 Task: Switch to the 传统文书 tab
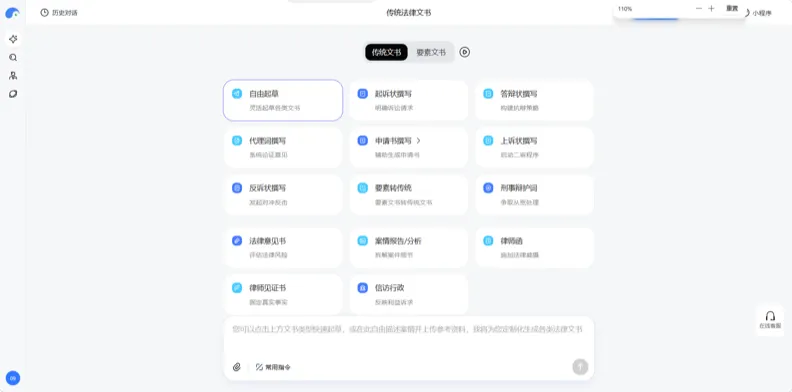[x=386, y=52]
